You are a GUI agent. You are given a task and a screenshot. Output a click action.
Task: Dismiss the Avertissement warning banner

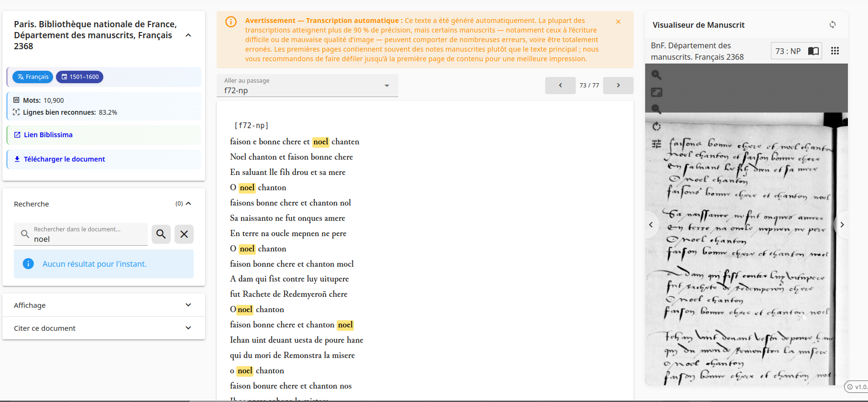coord(618,22)
